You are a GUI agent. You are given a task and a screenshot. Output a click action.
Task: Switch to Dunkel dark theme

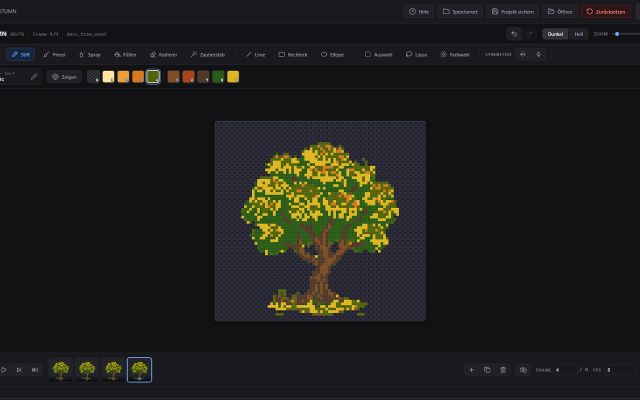(x=555, y=34)
